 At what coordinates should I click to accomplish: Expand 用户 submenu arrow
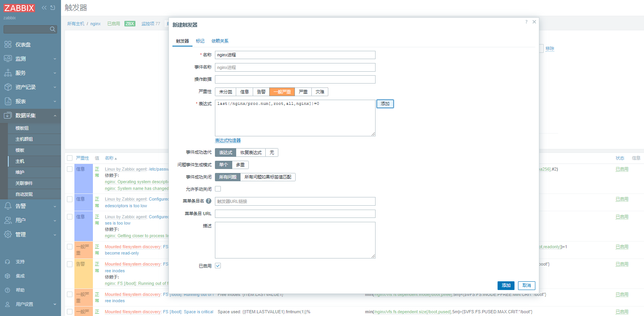click(55, 220)
